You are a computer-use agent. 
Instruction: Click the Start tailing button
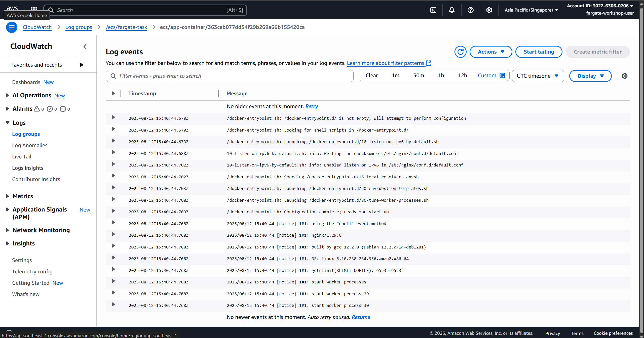pyautogui.click(x=539, y=52)
